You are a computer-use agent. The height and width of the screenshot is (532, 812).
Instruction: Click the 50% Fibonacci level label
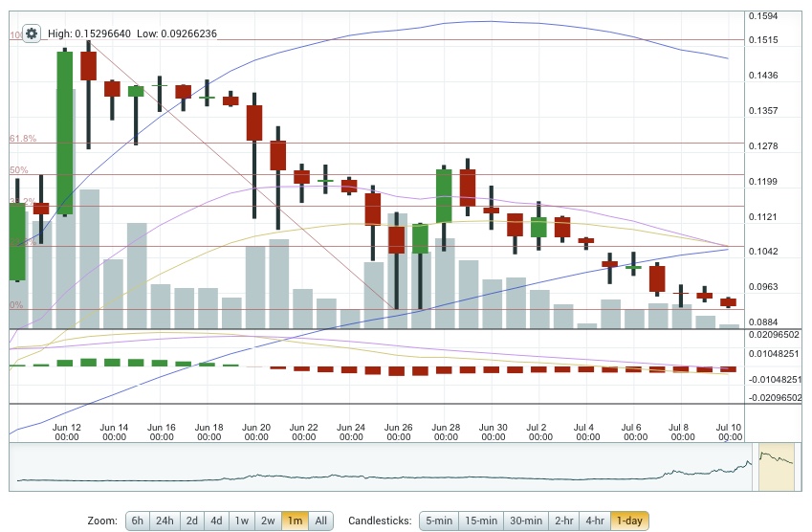click(18, 170)
